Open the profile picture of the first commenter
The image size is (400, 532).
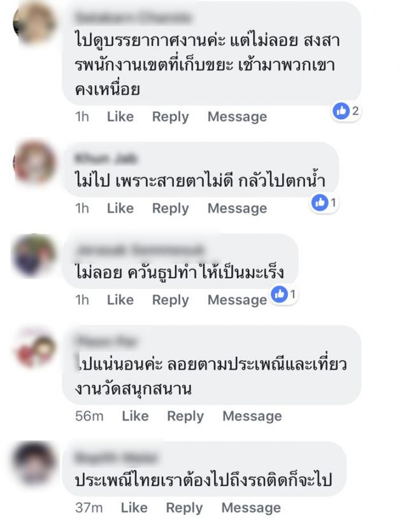tap(34, 22)
